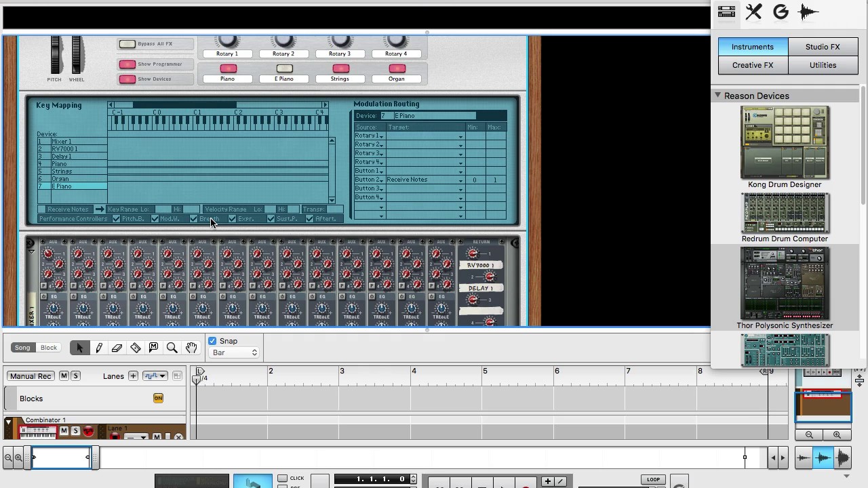Toggle Breath performance controller checkbox

click(x=193, y=219)
